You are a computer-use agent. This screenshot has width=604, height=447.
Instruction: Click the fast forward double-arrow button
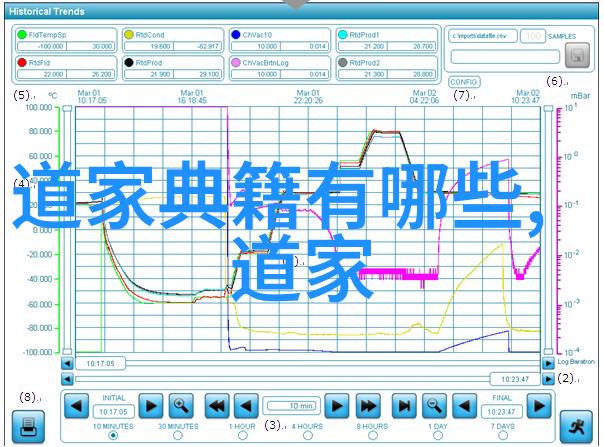pos(368,405)
